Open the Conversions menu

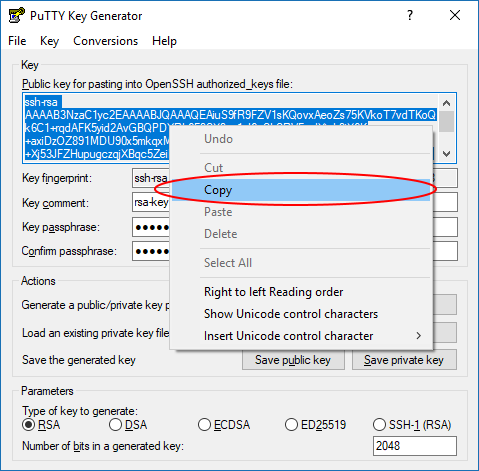106,41
